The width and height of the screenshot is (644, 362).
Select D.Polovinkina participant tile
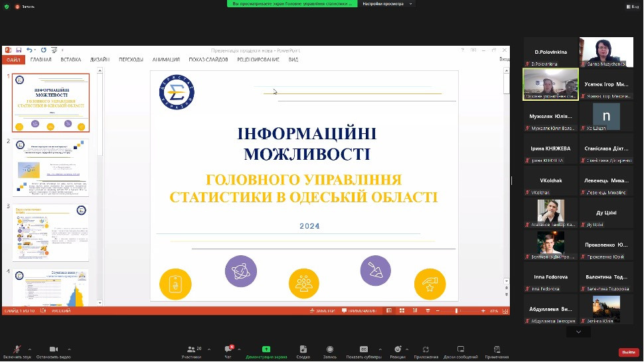(550, 52)
